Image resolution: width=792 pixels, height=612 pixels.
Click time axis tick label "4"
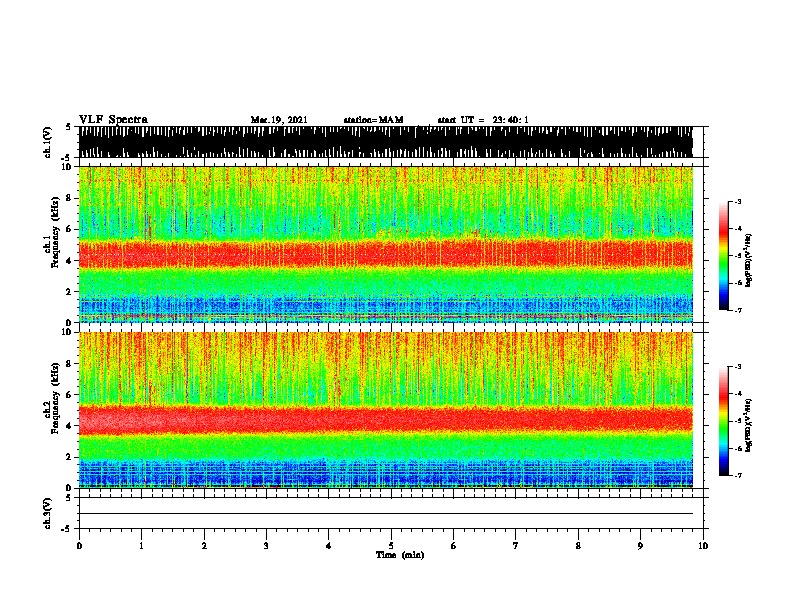tap(328, 546)
